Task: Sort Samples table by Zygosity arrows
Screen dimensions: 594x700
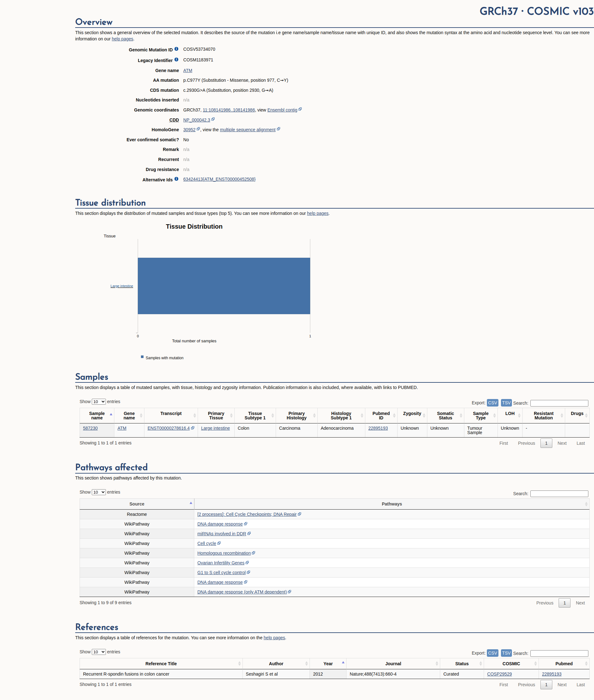Action: 424,416
